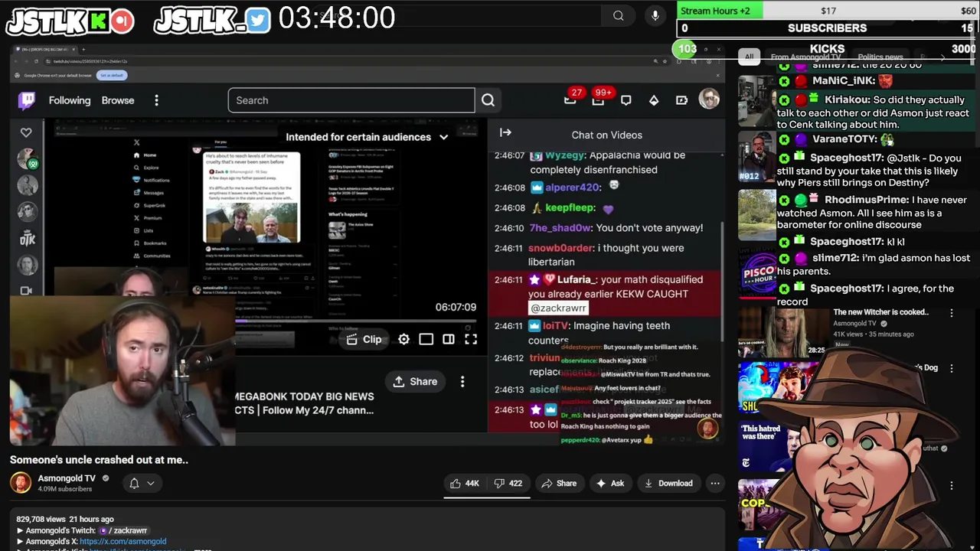Click the YouTube Share button
The width and height of the screenshot is (980, 551).
pos(559,483)
